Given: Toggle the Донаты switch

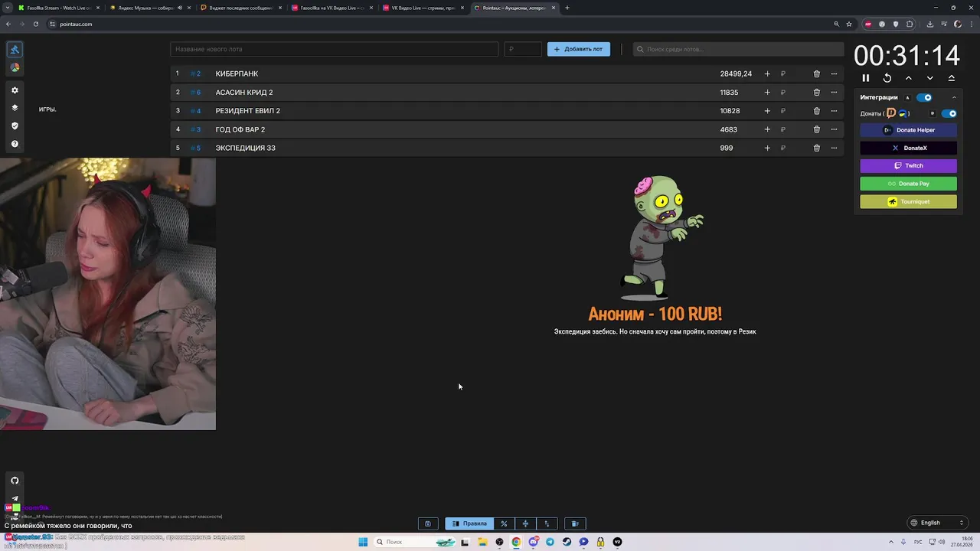Looking at the screenshot, I should [x=949, y=113].
